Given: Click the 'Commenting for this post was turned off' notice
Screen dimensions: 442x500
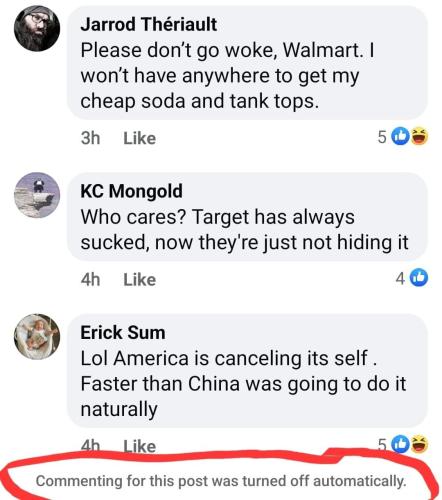Looking at the screenshot, I should [x=221, y=481].
